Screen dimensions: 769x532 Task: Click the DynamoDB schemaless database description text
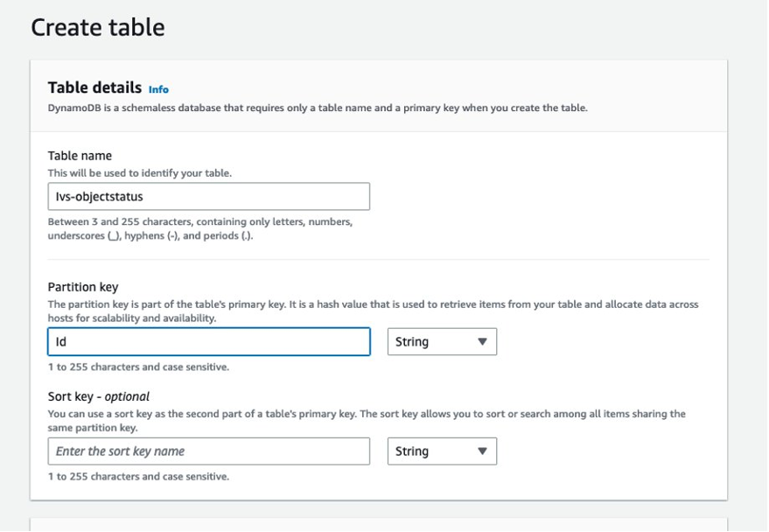pyautogui.click(x=318, y=108)
